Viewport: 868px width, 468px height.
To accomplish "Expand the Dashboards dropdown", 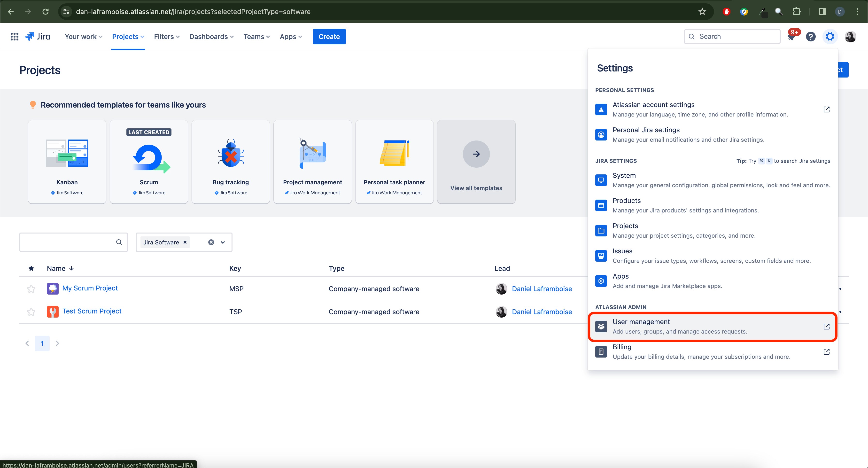I will pos(211,36).
